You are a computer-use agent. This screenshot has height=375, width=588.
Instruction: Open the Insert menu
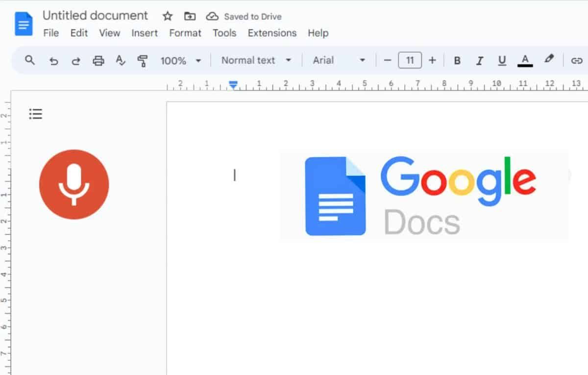(145, 33)
